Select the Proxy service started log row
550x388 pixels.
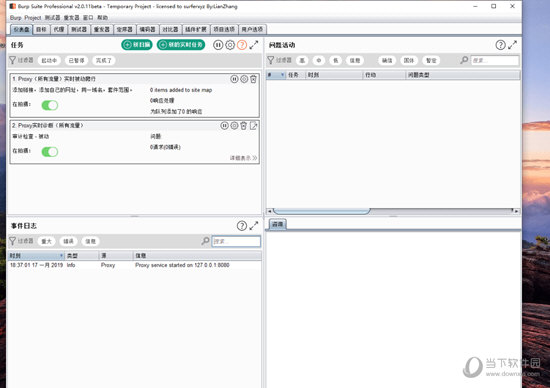135,265
